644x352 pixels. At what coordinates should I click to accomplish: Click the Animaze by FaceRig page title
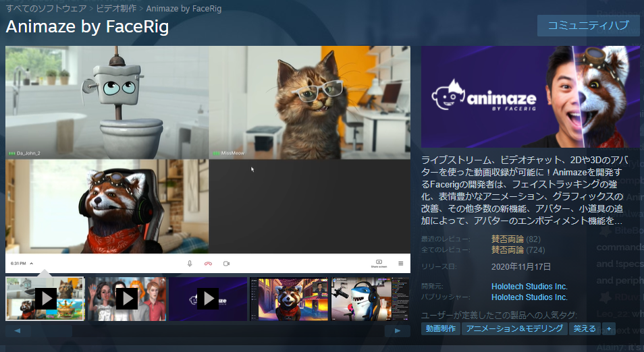88,27
